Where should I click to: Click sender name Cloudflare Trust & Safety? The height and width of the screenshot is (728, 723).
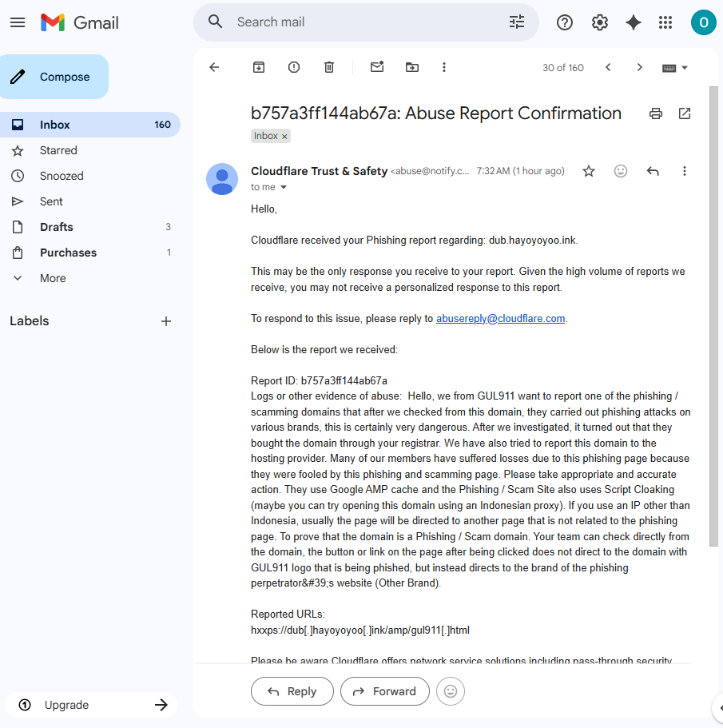coord(319,171)
